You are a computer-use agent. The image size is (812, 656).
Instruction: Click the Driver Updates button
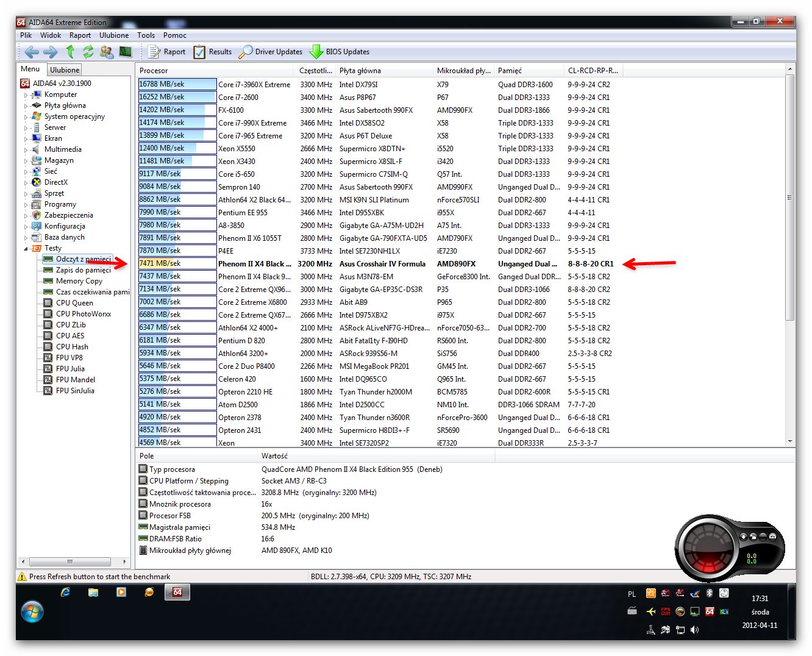[271, 52]
